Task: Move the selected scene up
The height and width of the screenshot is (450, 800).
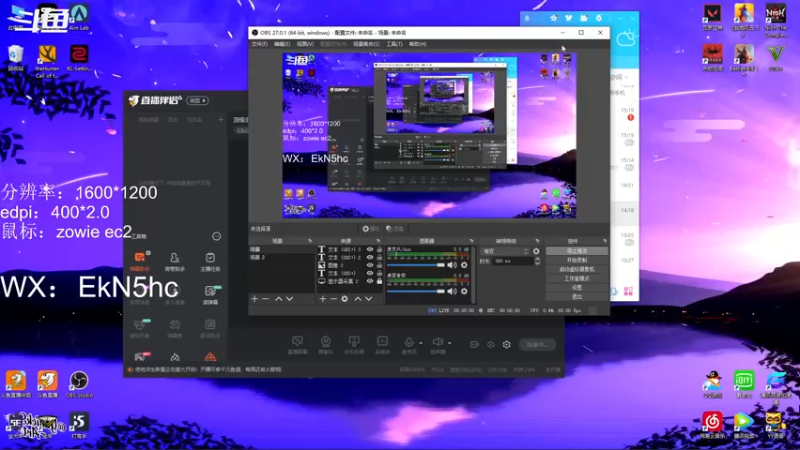Action: tap(279, 299)
